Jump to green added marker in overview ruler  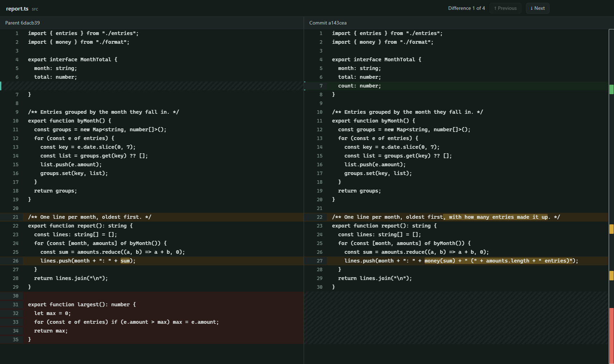[612, 89]
